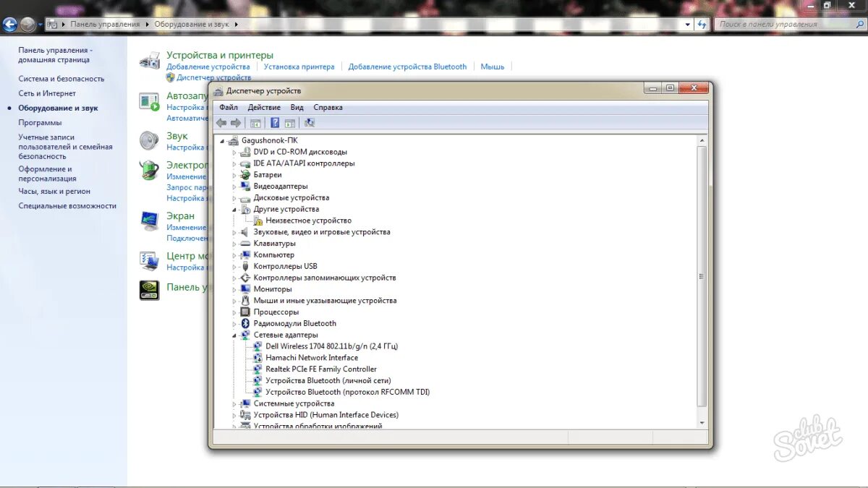Open the Добавление устройства Bluetooth link
868x488 pixels.
pyautogui.click(x=408, y=67)
